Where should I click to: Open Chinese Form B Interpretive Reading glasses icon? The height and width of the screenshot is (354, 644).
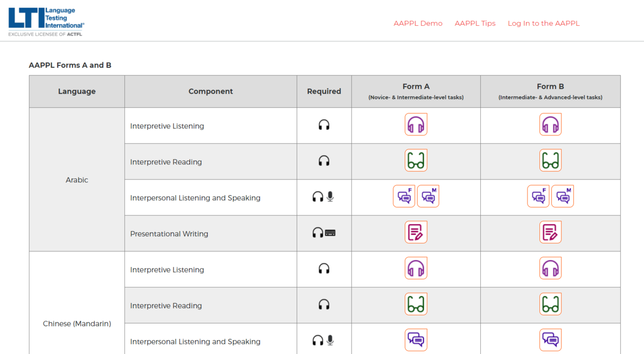[550, 304]
